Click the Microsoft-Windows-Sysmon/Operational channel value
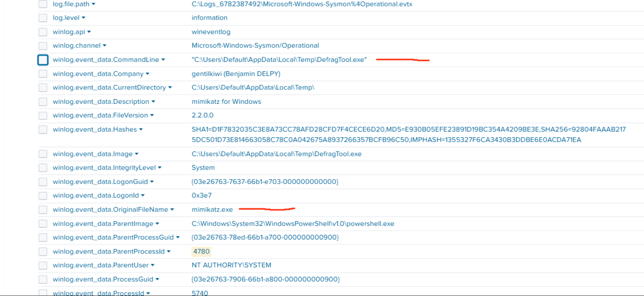The image size is (644, 296). (x=255, y=46)
